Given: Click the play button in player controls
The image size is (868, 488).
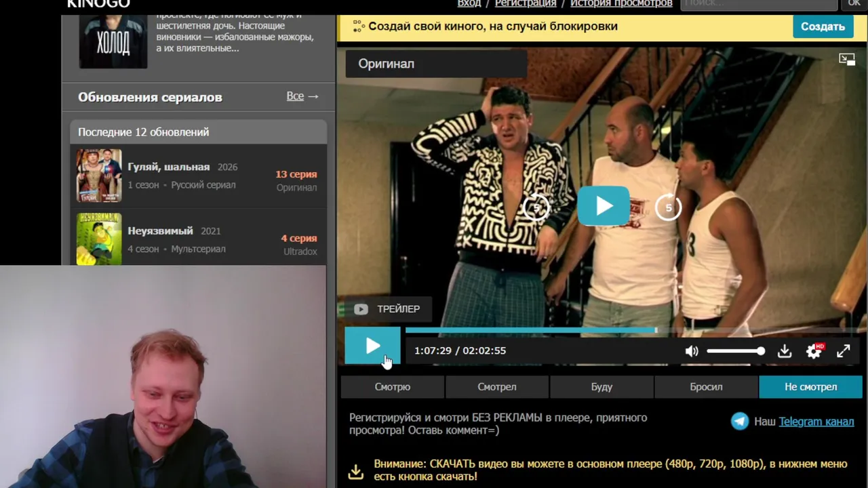Looking at the screenshot, I should pyautogui.click(x=372, y=347).
